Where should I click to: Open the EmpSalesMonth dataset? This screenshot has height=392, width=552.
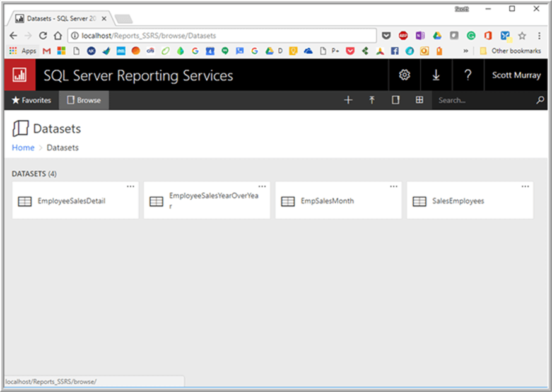[338, 200]
